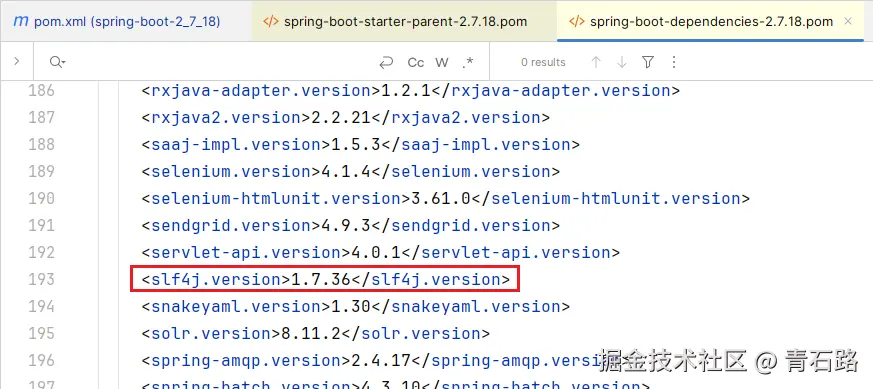Click the saaj-impl.version 1.5.3 line
873x389 pixels.
click(x=361, y=144)
